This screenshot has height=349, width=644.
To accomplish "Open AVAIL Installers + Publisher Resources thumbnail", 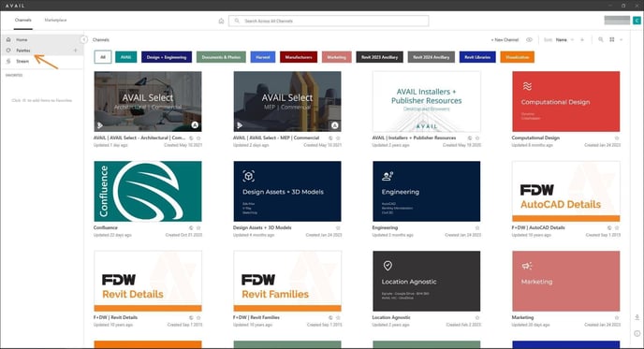I will 426,101.
